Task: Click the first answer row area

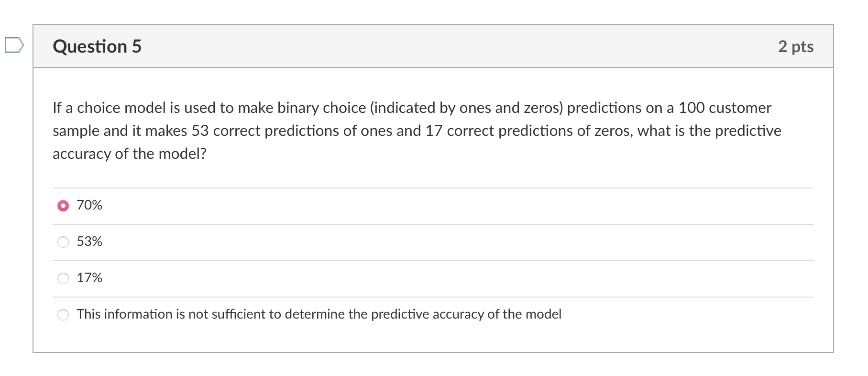Action: (x=430, y=205)
